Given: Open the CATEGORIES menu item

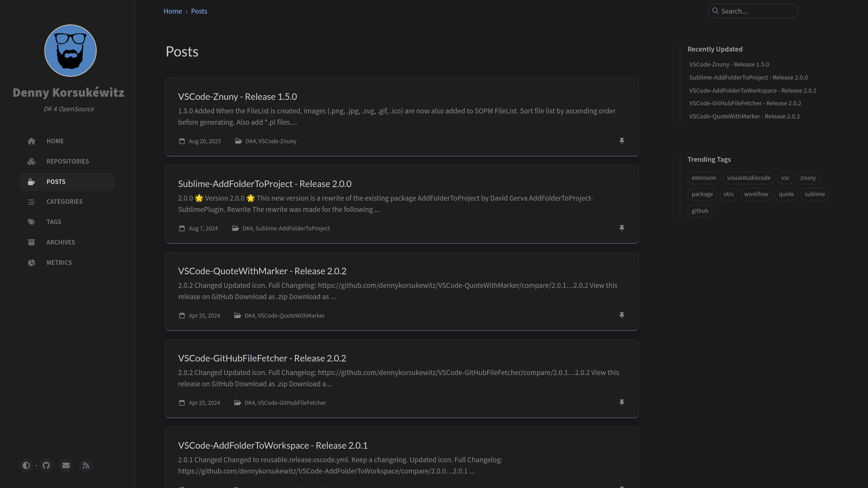Looking at the screenshot, I should click(67, 202).
